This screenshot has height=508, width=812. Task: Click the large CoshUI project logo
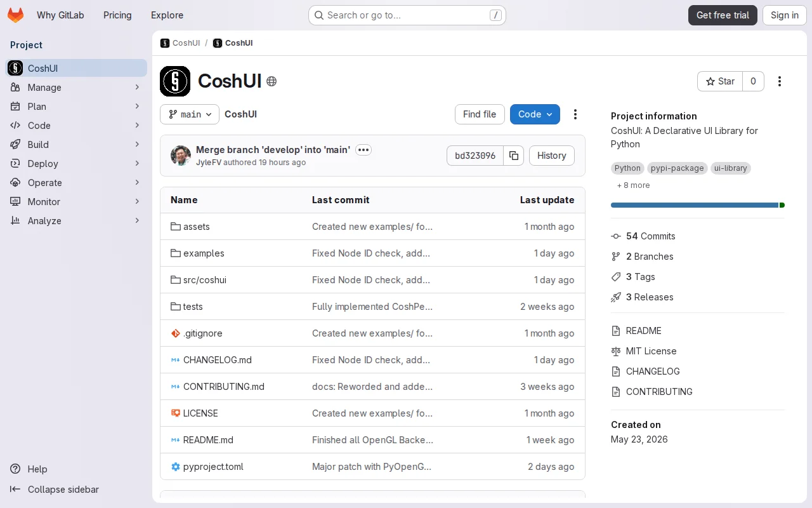[x=175, y=81]
